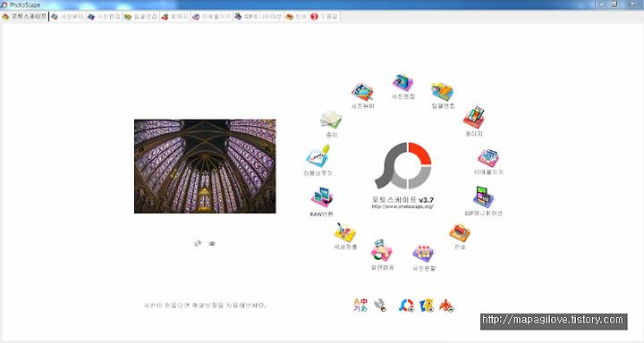This screenshot has width=644, height=343.
Task: Click the eye icon below the sample photo
Action: point(212,244)
